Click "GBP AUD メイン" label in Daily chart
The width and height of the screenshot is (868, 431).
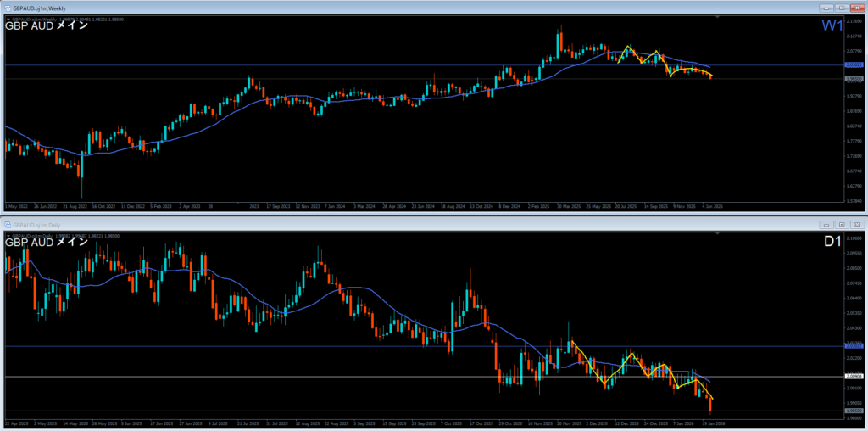point(47,242)
